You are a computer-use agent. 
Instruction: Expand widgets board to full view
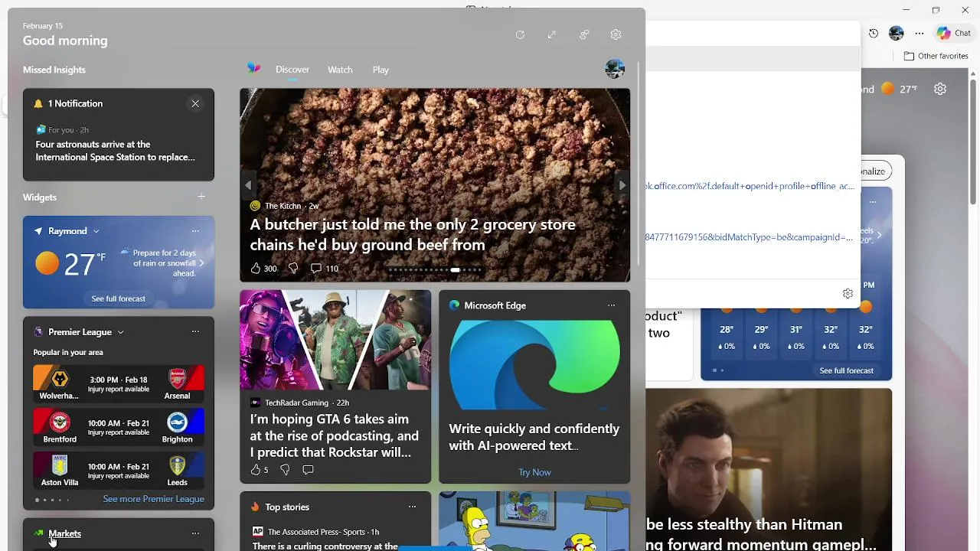pyautogui.click(x=551, y=34)
